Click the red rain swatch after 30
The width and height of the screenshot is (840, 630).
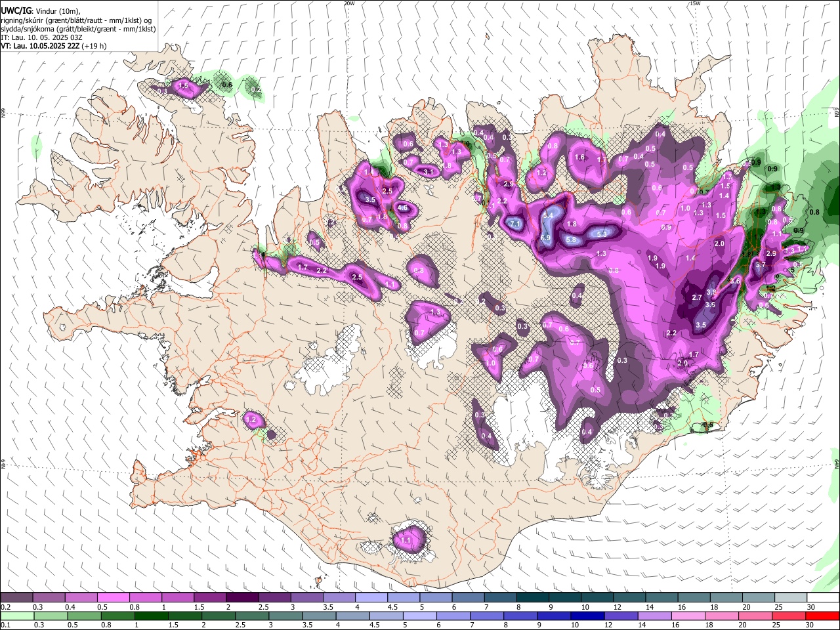[x=823, y=616]
